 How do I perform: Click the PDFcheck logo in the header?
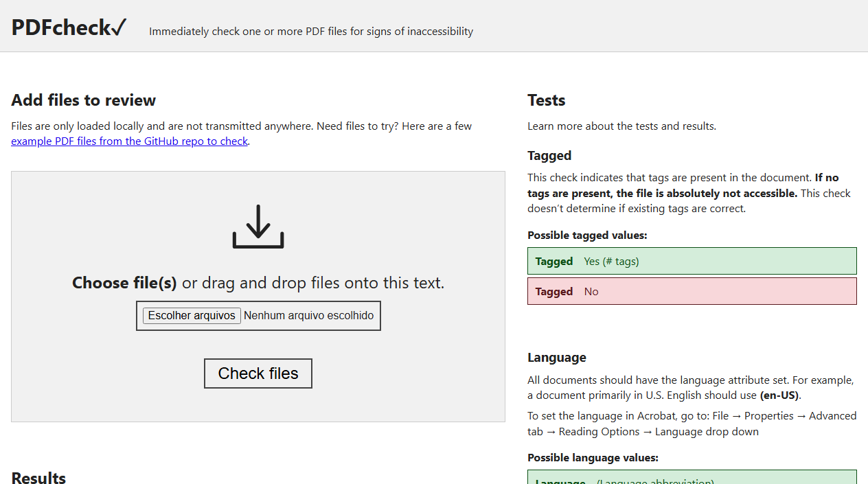point(68,27)
